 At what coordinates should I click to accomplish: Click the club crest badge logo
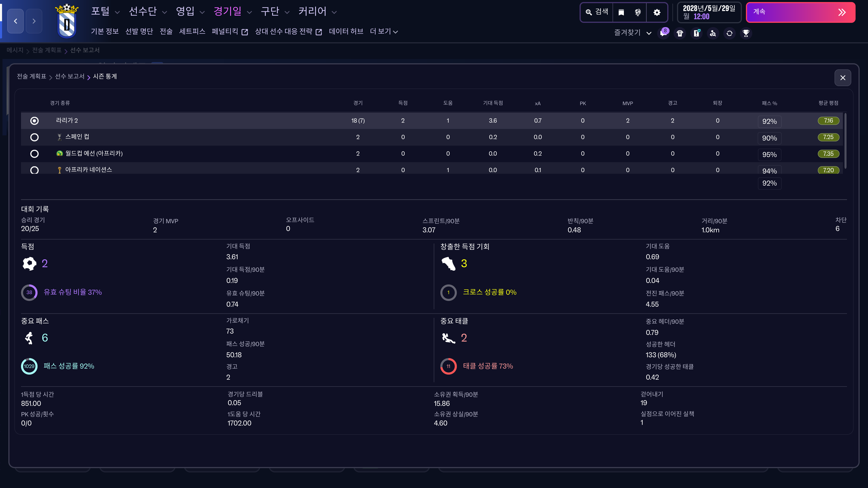(67, 21)
